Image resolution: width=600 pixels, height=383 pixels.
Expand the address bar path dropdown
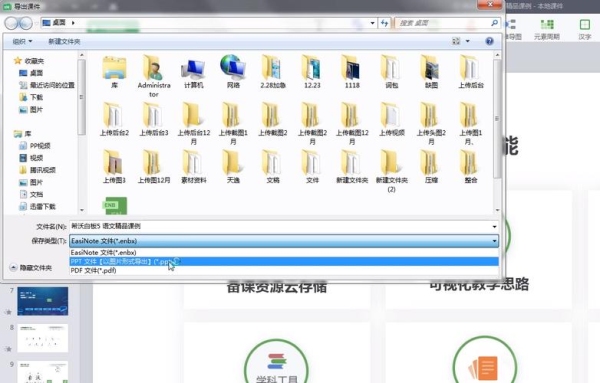point(372,23)
